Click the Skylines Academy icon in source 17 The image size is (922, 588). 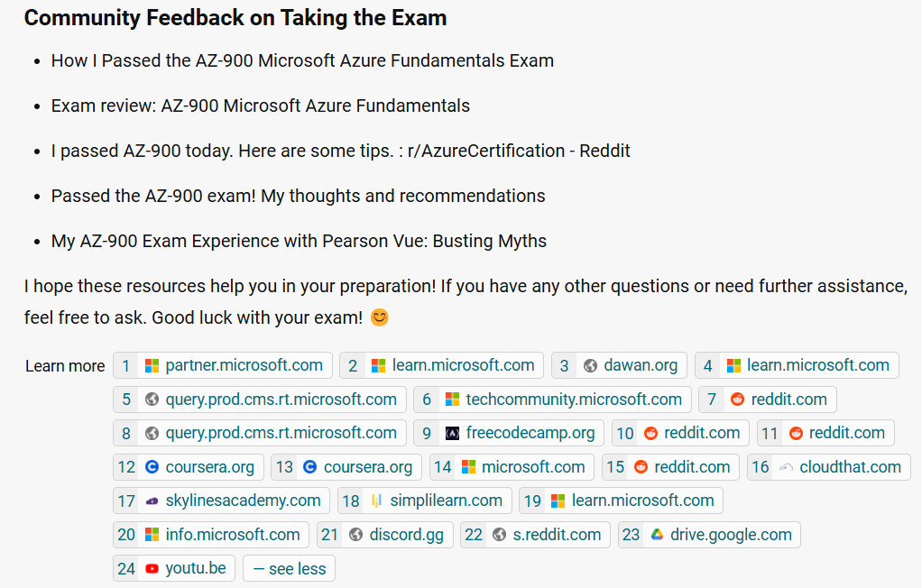[152, 501]
